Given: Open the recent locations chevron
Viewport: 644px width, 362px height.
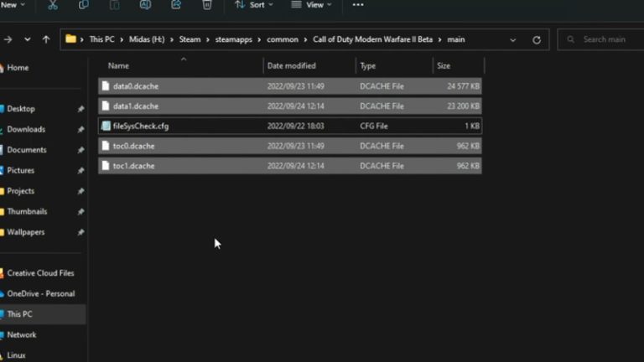Looking at the screenshot, I should point(28,39).
